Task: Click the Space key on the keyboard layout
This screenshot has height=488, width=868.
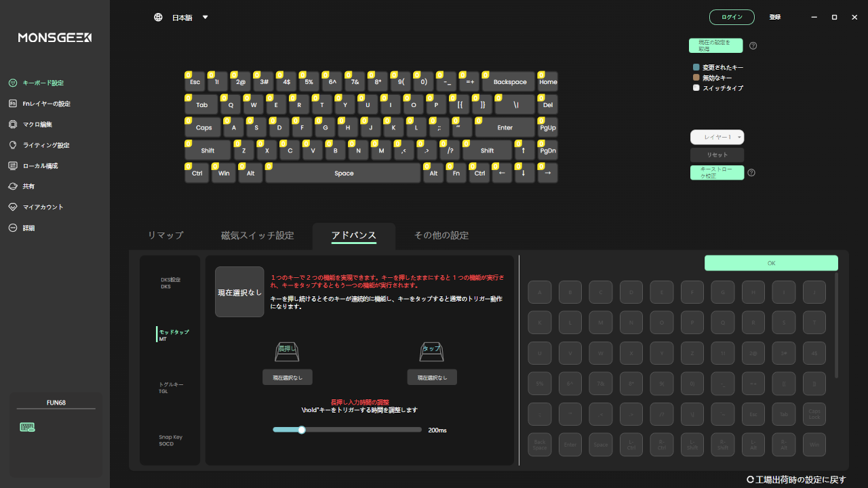Action: (x=343, y=174)
